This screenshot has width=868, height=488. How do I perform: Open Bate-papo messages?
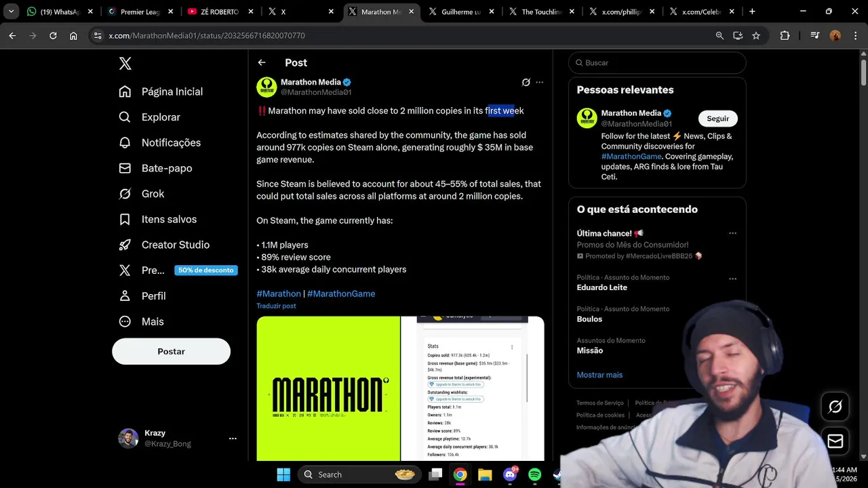[156, 168]
